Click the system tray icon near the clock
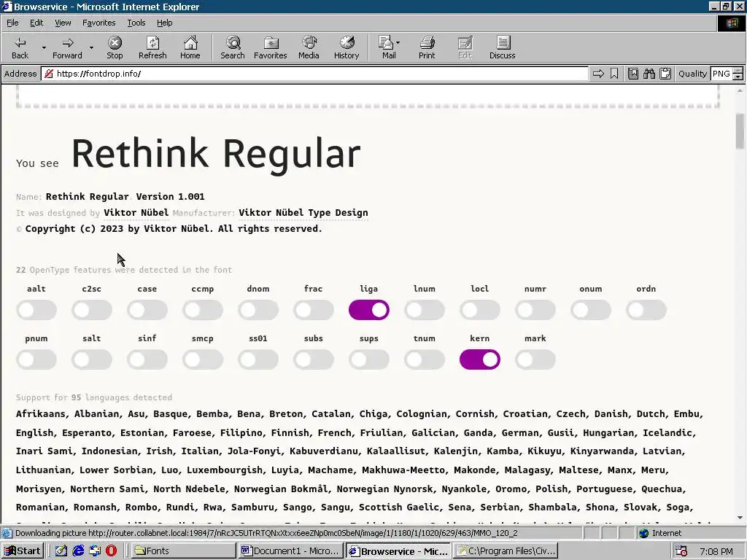Screen dimensions: 747x560 682,551
